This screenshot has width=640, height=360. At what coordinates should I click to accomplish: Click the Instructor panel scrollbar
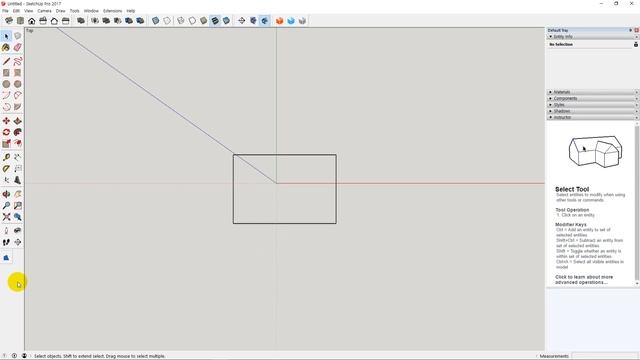pyautogui.click(x=637, y=204)
